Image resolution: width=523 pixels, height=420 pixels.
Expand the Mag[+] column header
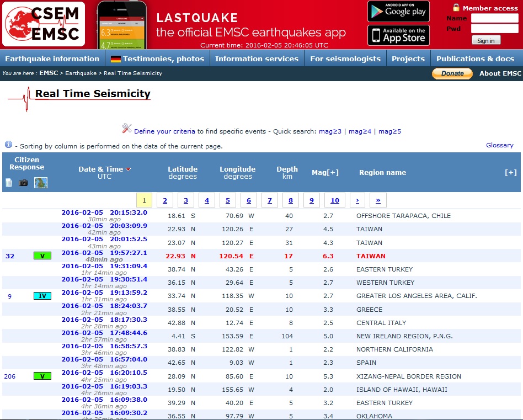[x=325, y=173]
